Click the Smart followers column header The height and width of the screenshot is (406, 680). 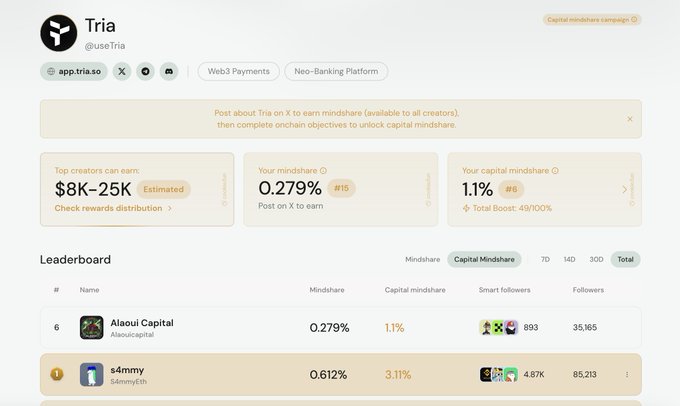click(x=504, y=290)
